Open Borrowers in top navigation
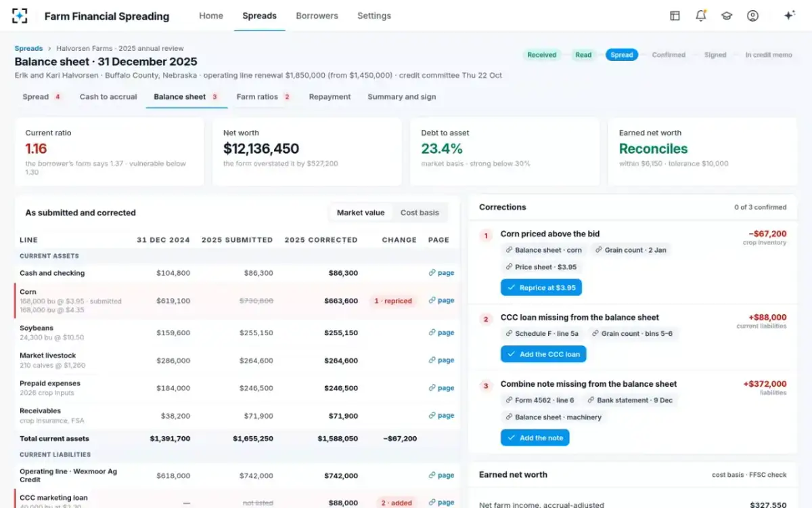The width and height of the screenshot is (812, 508). [x=317, y=16]
